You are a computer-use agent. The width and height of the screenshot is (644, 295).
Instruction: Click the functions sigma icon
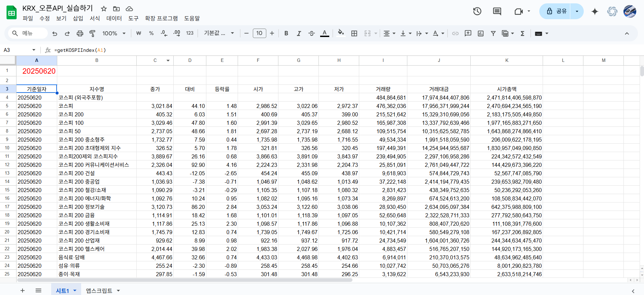[522, 33]
